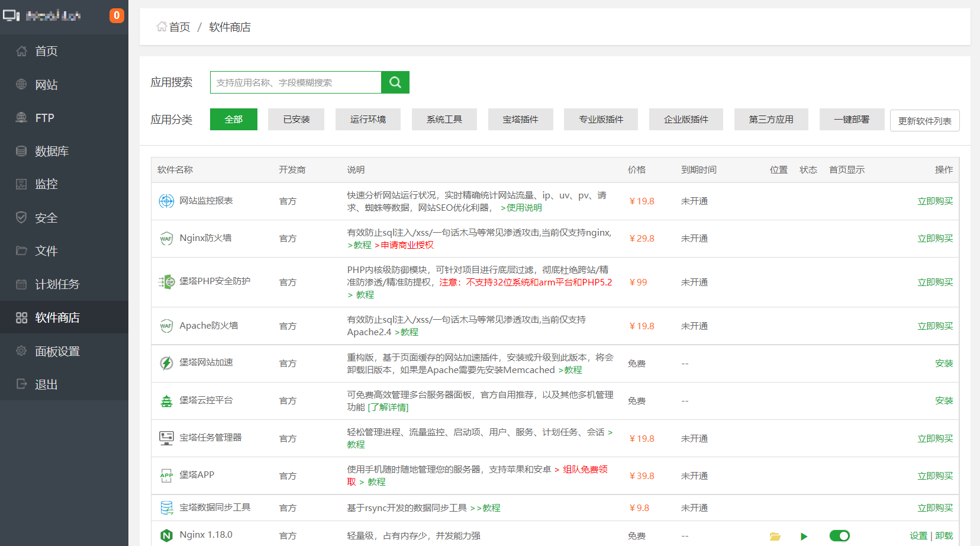The width and height of the screenshot is (980, 546).
Task: Click 立即购买 for Nginx防火墙
Action: (935, 239)
